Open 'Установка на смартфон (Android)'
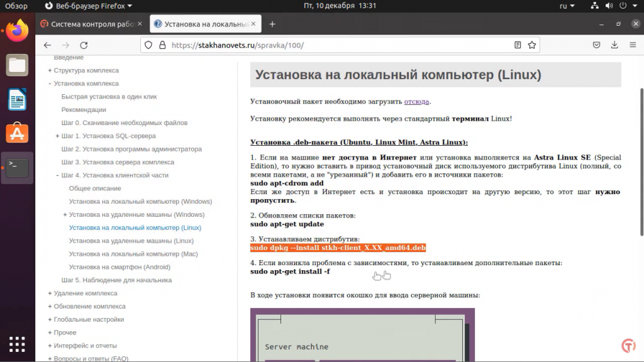The height and width of the screenshot is (362, 644). coord(119,267)
